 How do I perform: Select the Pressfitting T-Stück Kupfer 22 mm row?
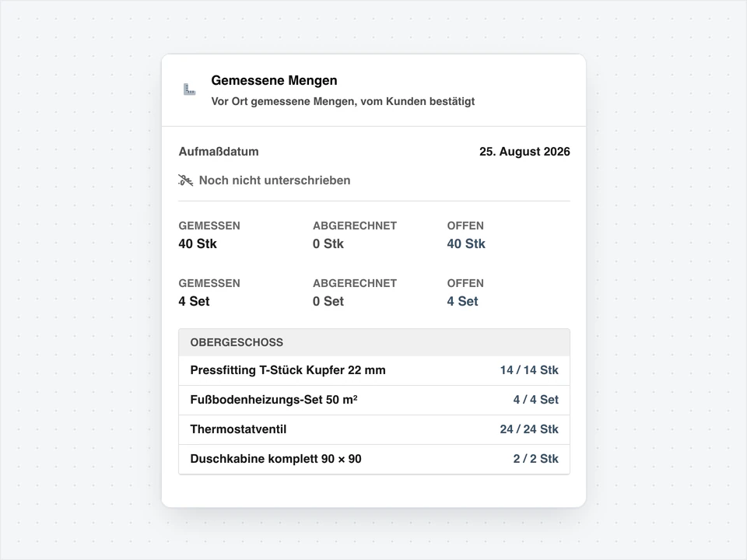click(374, 370)
